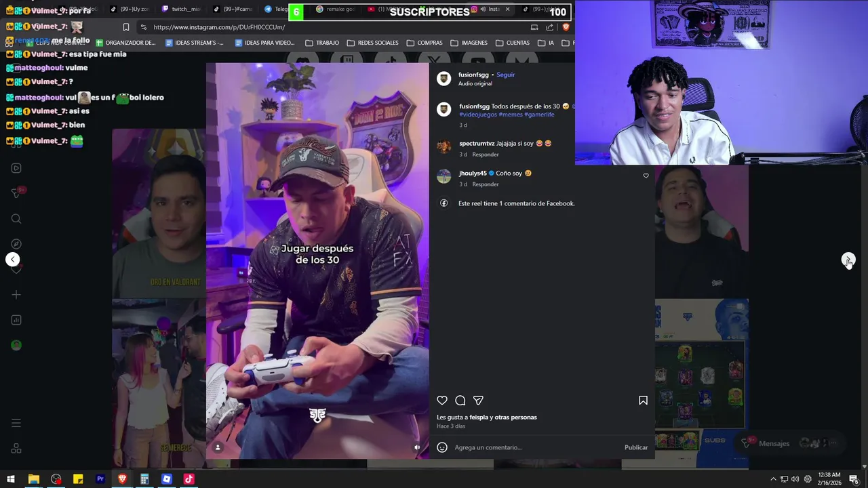Follow fusionfsgg with the Seguir link
This screenshot has height=488, width=868.
(x=506, y=75)
